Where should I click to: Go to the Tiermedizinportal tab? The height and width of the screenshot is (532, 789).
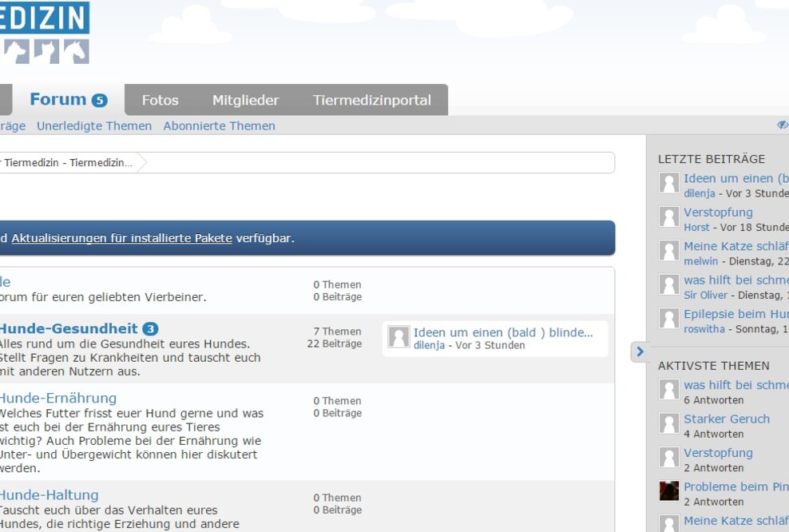pos(371,101)
